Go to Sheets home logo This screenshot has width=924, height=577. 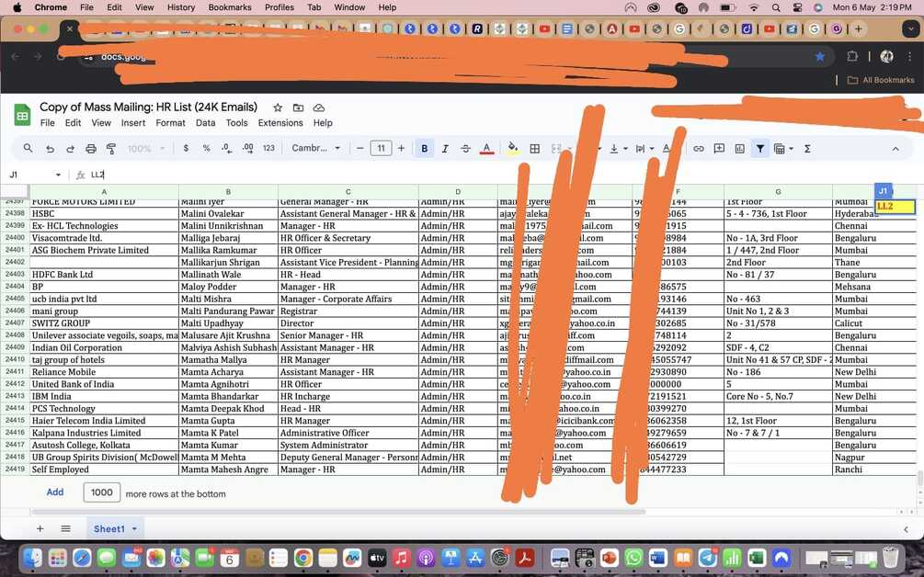pyautogui.click(x=22, y=115)
